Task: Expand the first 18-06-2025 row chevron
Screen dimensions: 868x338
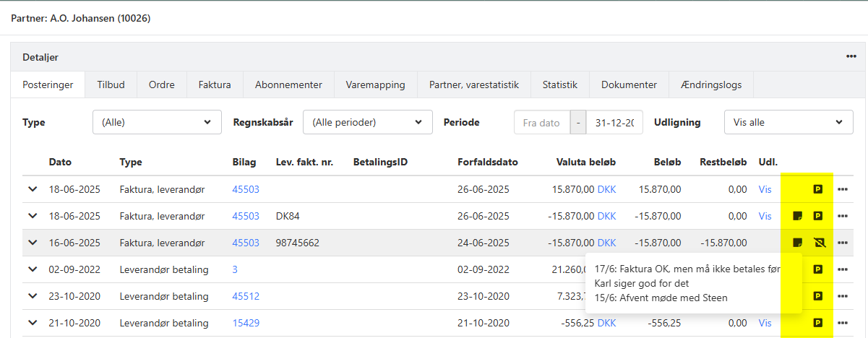Action: (x=33, y=189)
